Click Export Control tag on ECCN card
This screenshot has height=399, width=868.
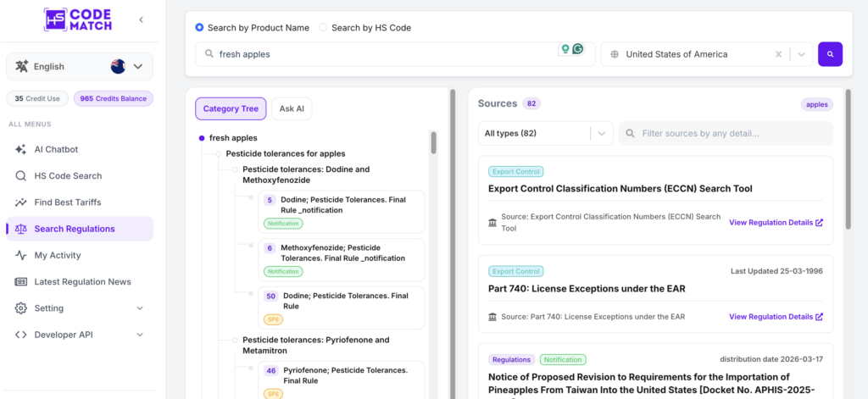(x=516, y=172)
